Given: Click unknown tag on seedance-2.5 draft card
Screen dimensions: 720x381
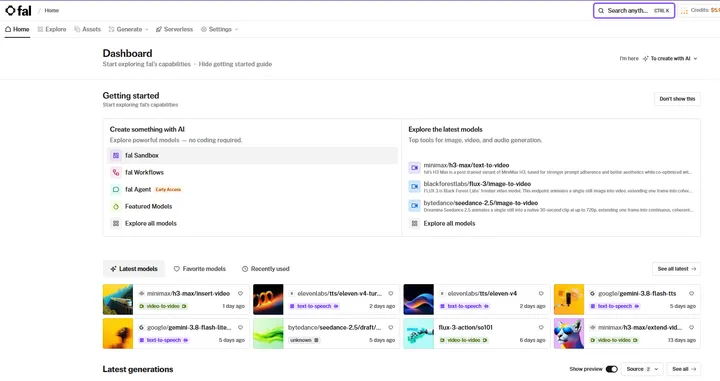Looking at the screenshot, I should [304, 340].
